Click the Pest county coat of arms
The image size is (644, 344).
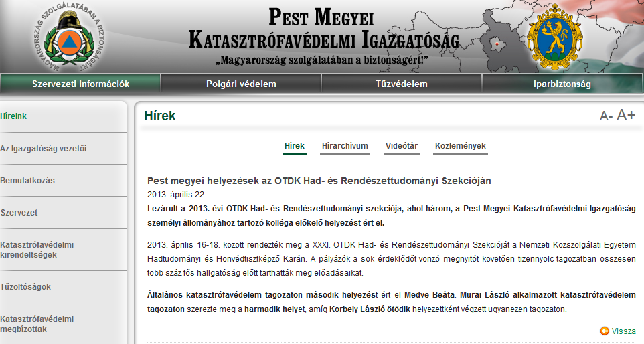pos(555,37)
